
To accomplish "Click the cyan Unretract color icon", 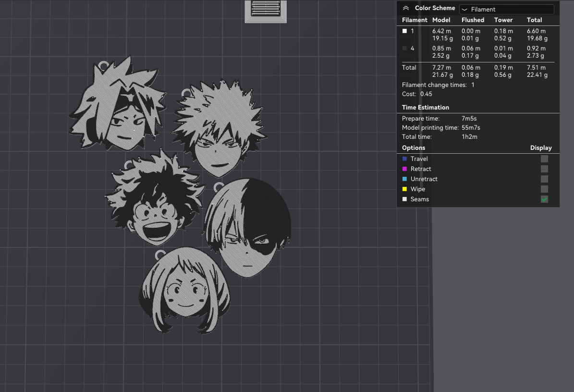I will (404, 179).
